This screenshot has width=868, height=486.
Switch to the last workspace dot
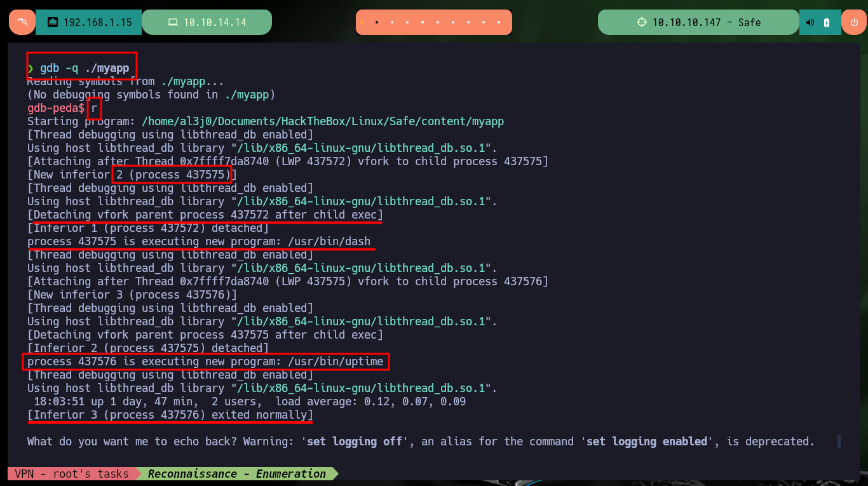(x=500, y=22)
